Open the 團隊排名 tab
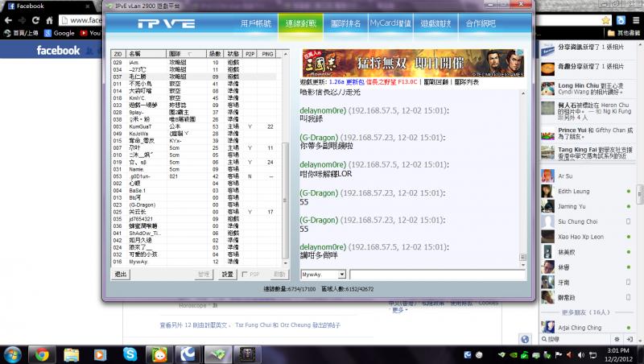644x364 pixels. pos(346,24)
